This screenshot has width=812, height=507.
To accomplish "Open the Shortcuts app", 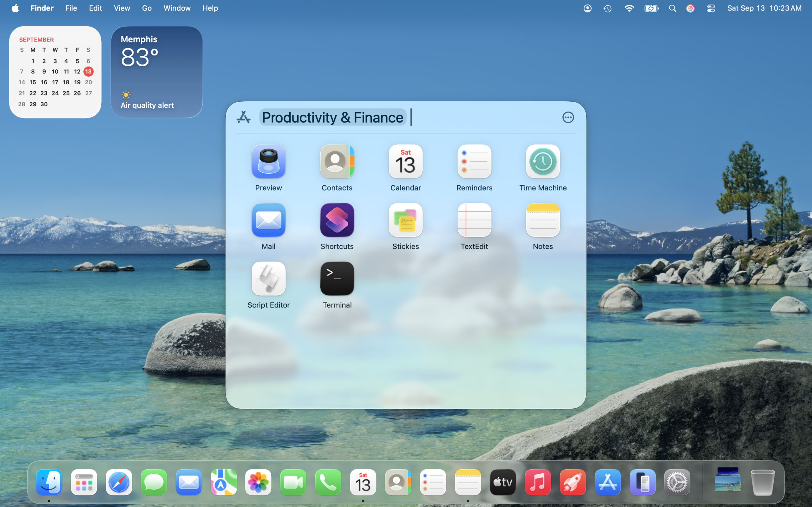I will [x=337, y=220].
